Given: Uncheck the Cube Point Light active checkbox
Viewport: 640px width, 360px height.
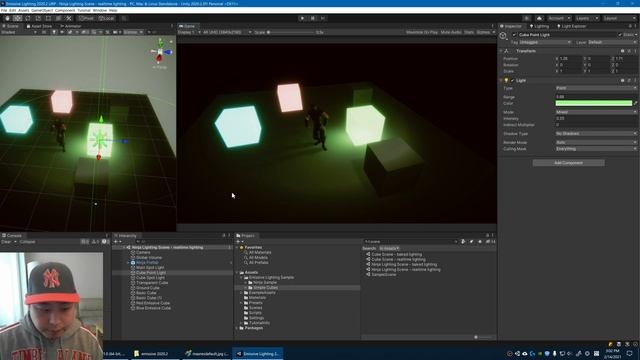Looking at the screenshot, I should [x=514, y=35].
